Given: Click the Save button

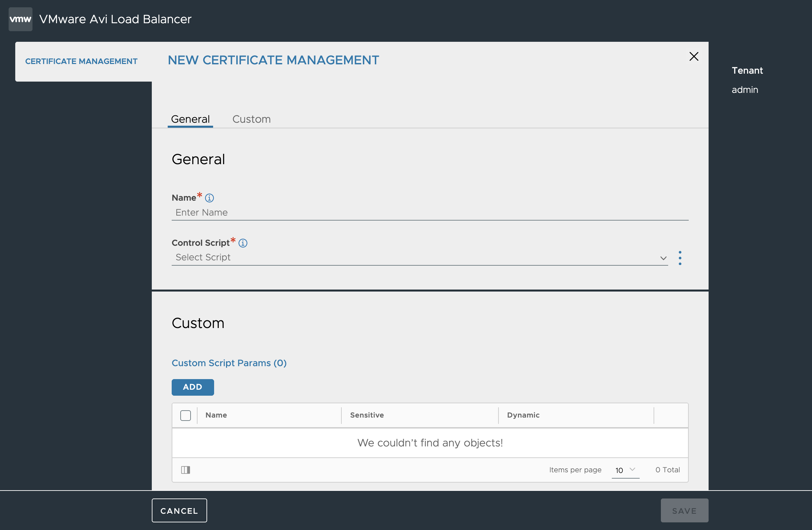Looking at the screenshot, I should 684,510.
